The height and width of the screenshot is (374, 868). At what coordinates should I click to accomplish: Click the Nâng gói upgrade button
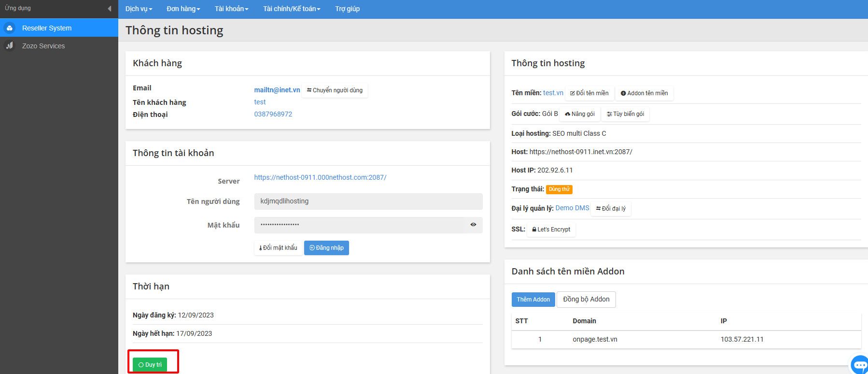pos(580,114)
